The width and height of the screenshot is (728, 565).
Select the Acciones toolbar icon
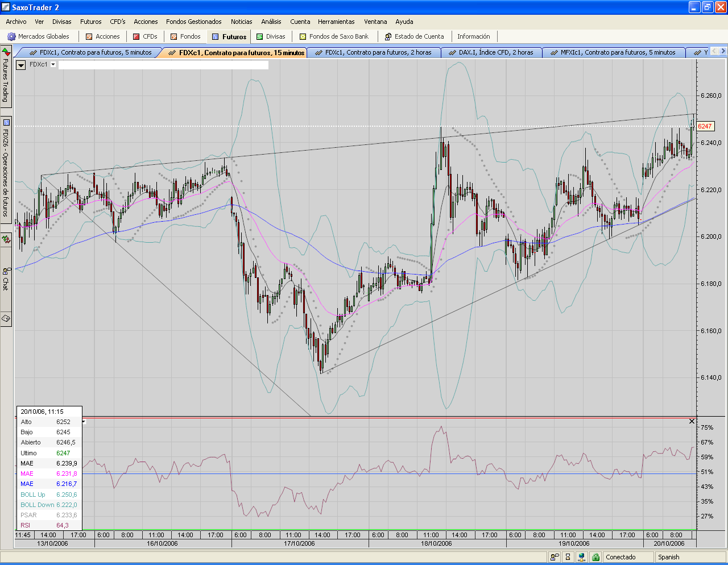click(x=89, y=36)
